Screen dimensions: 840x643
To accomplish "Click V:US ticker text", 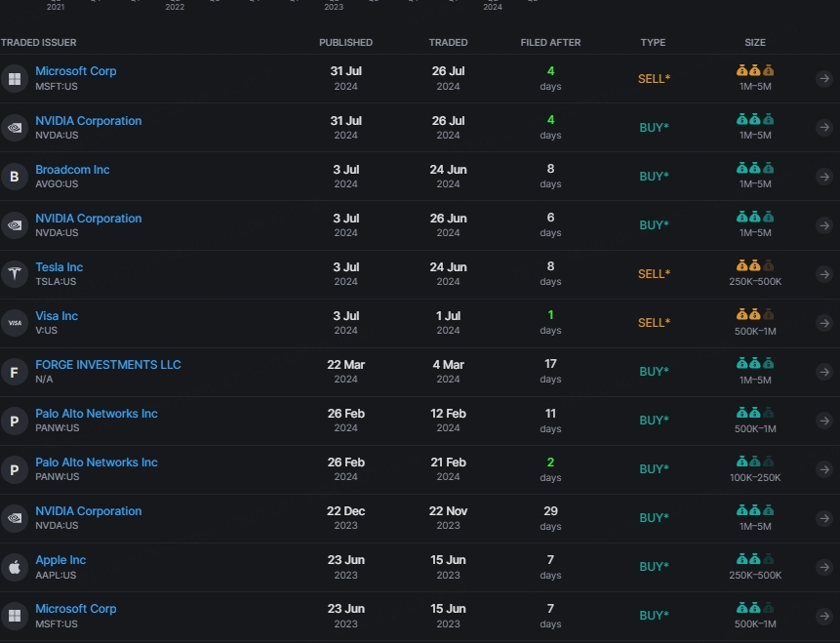I will (x=46, y=330).
